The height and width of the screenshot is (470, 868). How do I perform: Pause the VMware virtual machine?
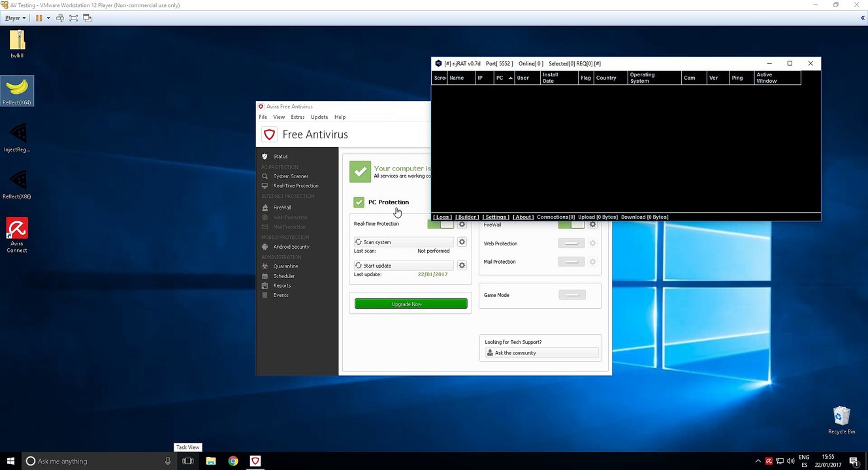(x=39, y=18)
